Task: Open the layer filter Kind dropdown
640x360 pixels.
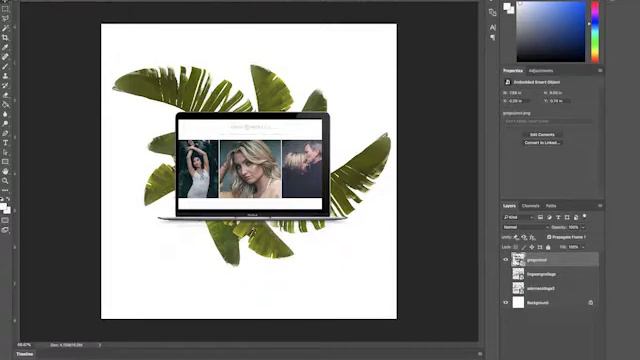Action: pos(518,217)
